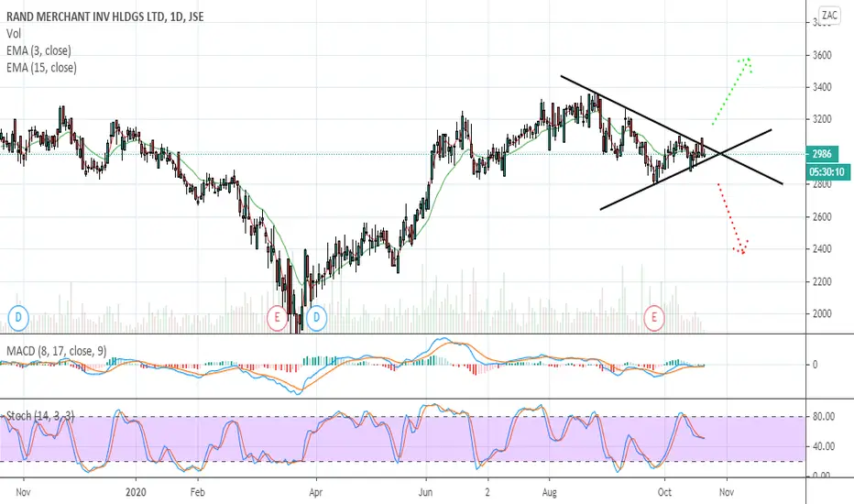Click the 80.00 stochastic axis label
854x504 pixels.
(824, 417)
